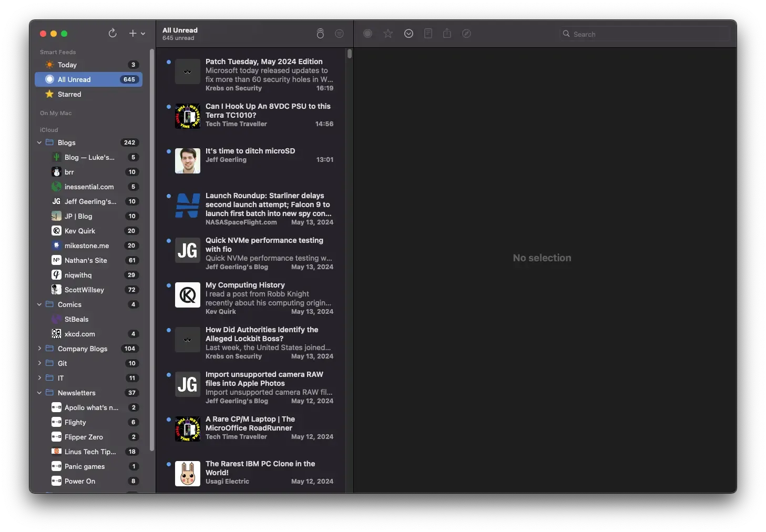Go to next unread with the down-chevron circle icon
Image resolution: width=766 pixels, height=532 pixels.
click(x=408, y=34)
